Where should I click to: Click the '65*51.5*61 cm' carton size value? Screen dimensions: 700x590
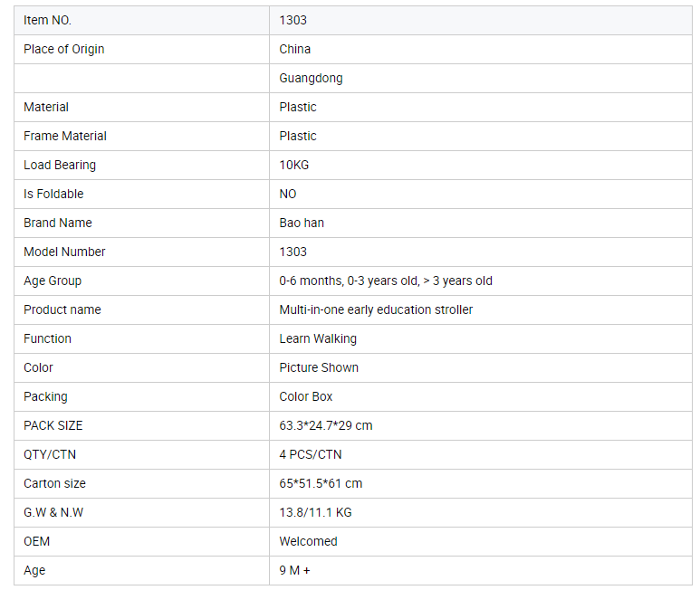pos(321,483)
